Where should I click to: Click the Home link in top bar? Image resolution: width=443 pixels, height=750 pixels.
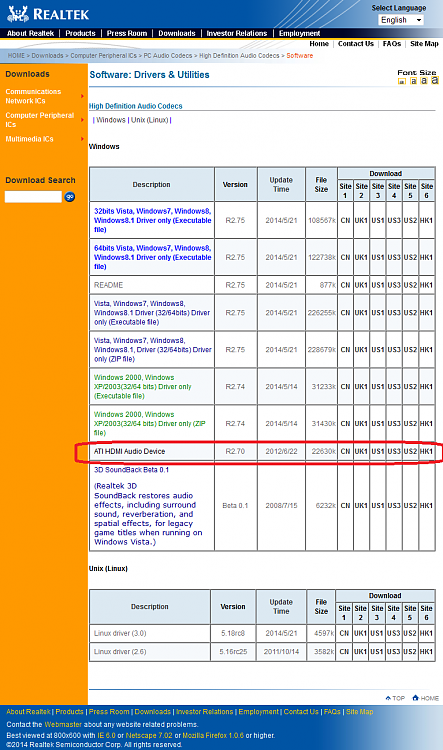(x=319, y=44)
